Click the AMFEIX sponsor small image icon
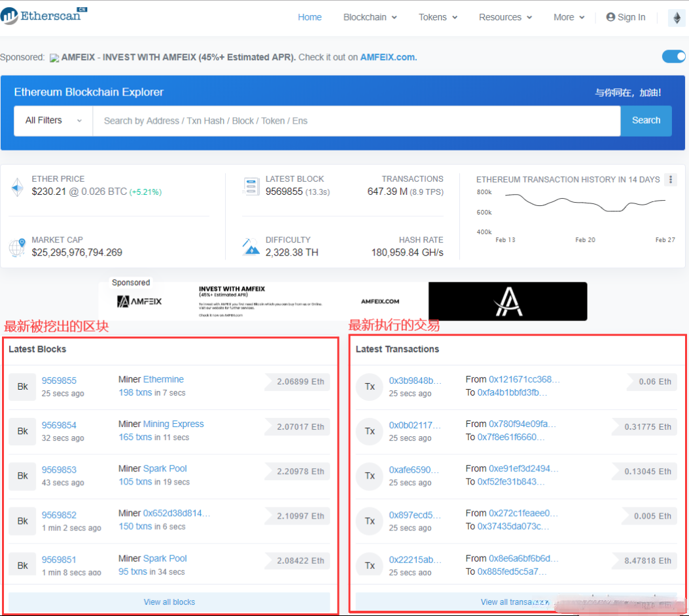The image size is (689, 616). [54, 58]
